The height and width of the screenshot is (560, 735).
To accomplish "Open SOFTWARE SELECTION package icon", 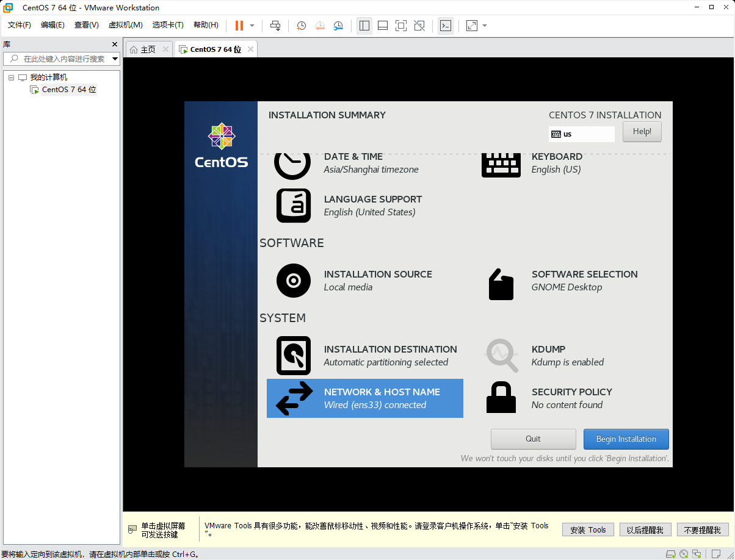I will pyautogui.click(x=501, y=284).
